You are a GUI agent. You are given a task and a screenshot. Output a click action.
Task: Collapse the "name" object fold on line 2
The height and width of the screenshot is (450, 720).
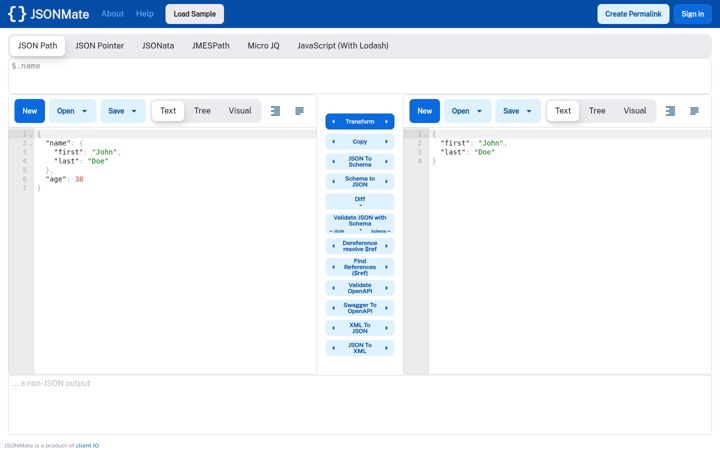[31, 143]
